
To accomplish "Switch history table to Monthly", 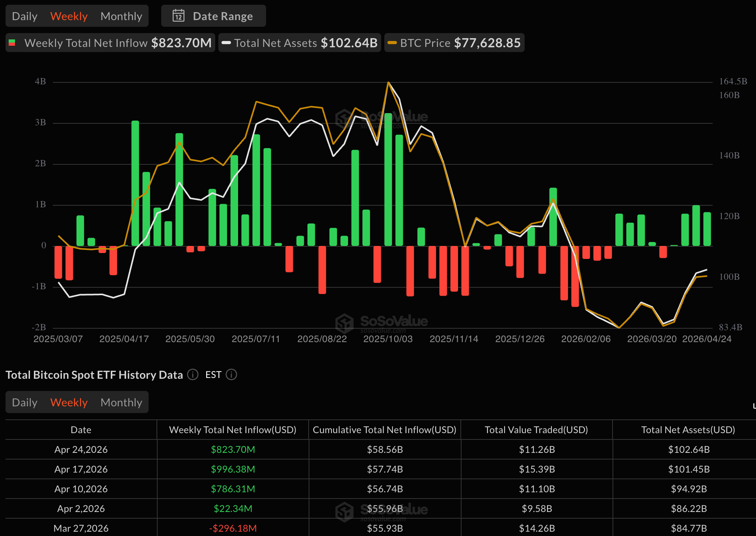I will (121, 402).
